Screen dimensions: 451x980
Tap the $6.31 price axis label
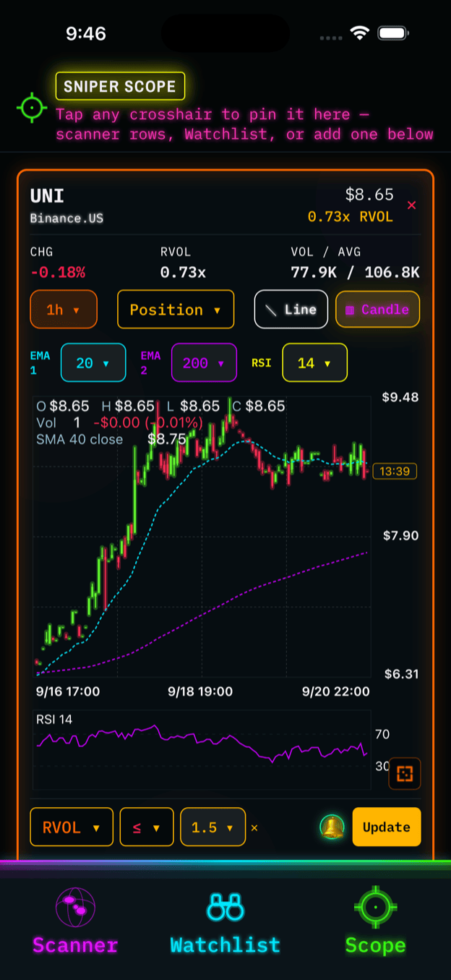pos(401,674)
